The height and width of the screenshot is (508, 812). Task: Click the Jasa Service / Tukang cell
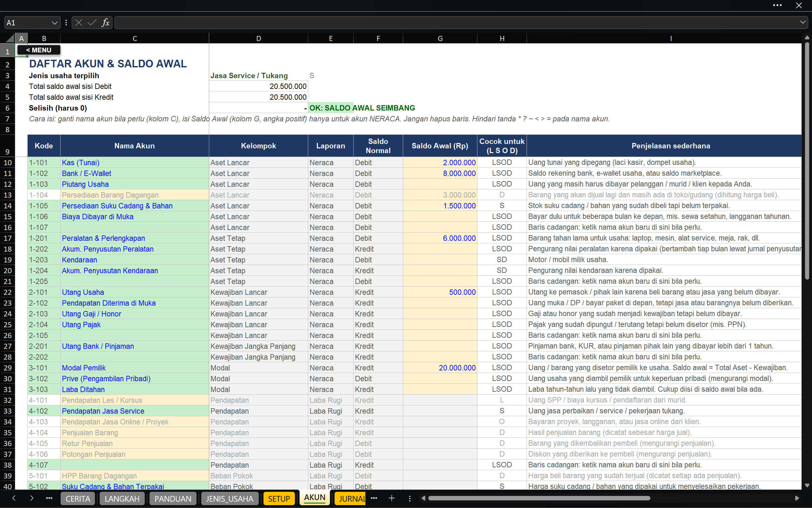258,76
